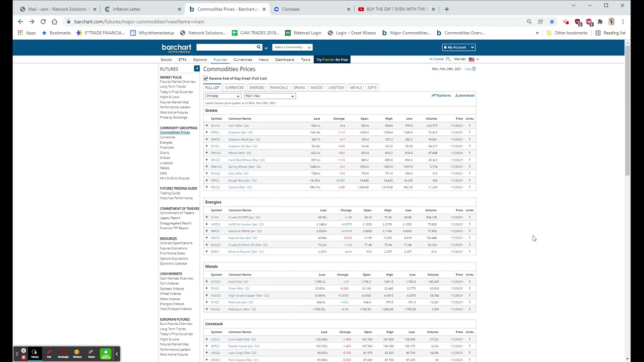Pause the screen recording
644x362 pixels.
pos(24,350)
